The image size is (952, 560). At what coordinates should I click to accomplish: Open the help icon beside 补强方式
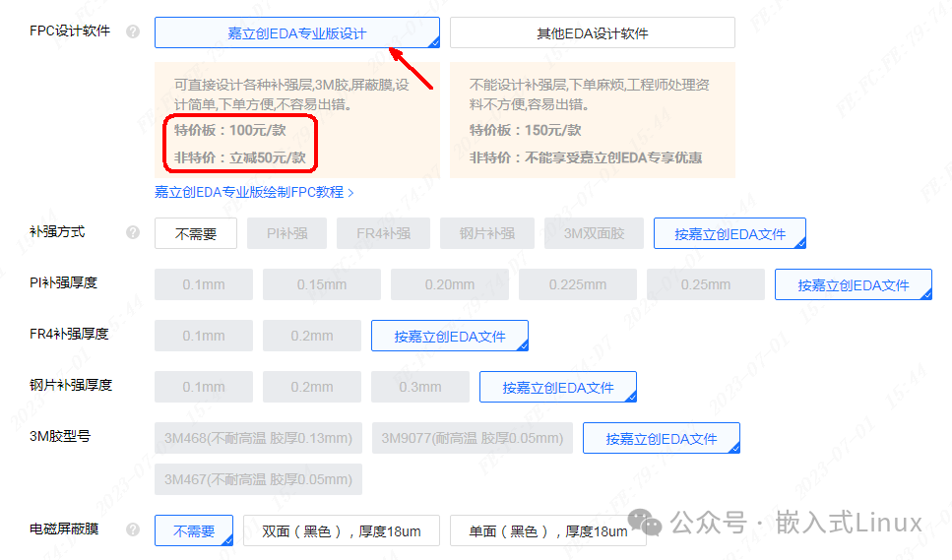pos(133,232)
